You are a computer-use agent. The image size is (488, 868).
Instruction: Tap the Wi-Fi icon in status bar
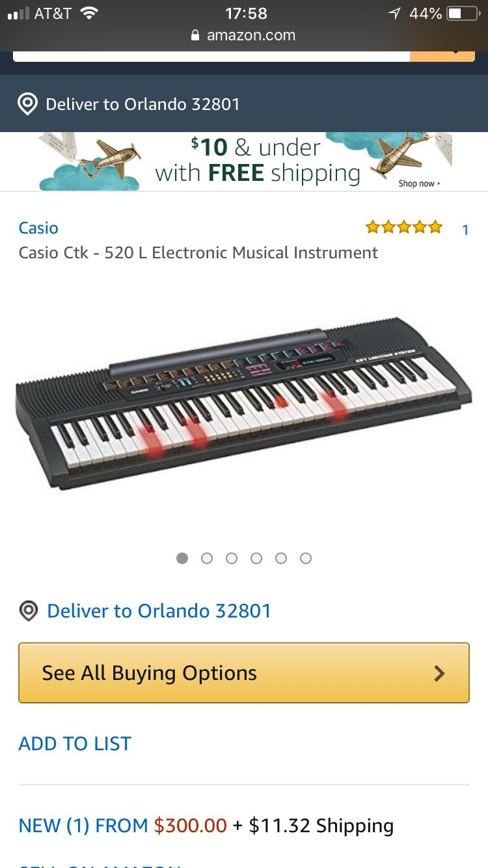tap(88, 14)
